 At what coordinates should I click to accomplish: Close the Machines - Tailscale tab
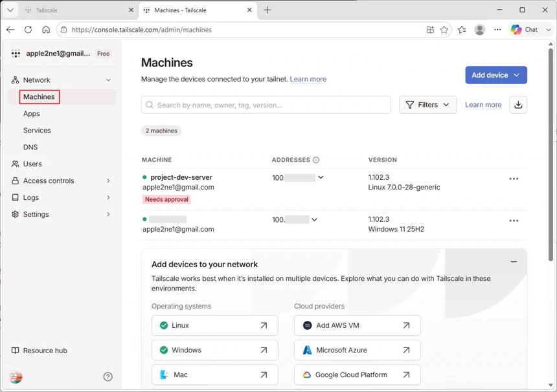[x=249, y=10]
